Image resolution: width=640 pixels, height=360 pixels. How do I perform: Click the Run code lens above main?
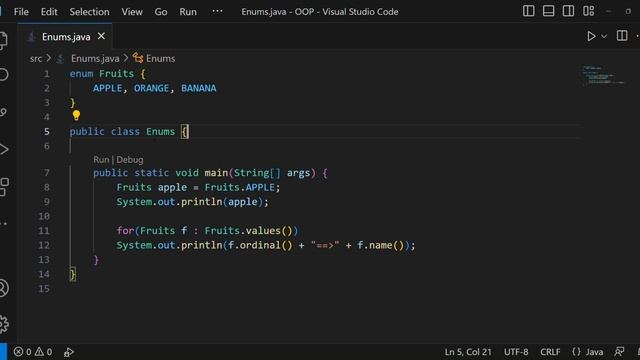101,160
